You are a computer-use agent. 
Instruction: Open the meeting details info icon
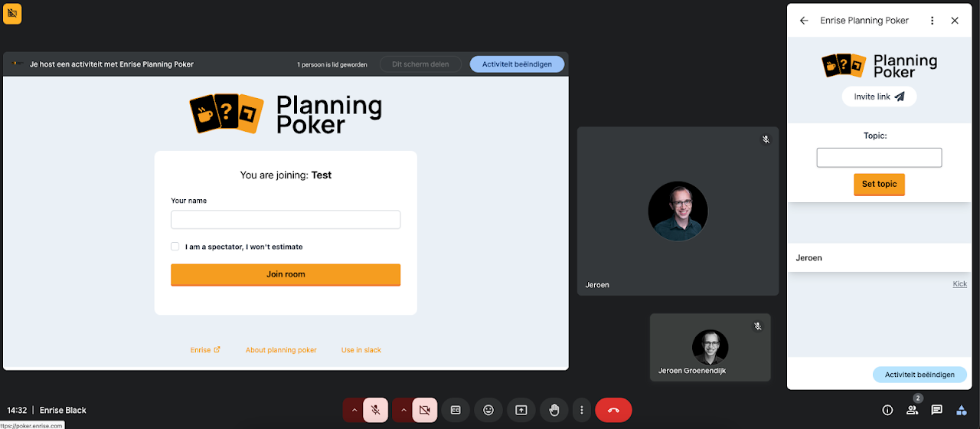[x=887, y=410]
